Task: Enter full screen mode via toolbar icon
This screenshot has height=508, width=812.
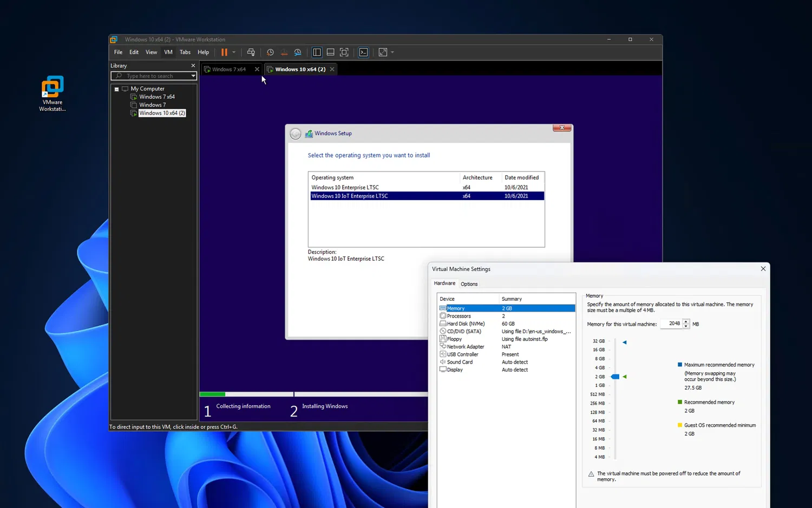Action: (344, 52)
